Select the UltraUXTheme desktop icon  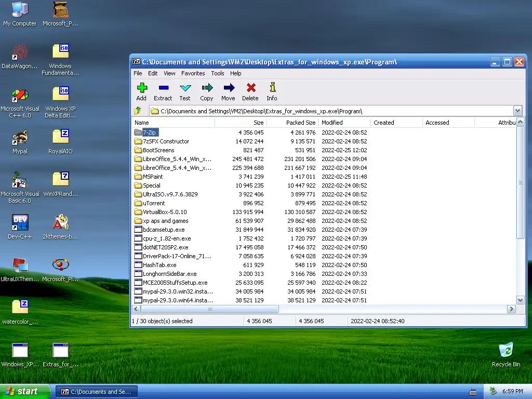[20, 270]
